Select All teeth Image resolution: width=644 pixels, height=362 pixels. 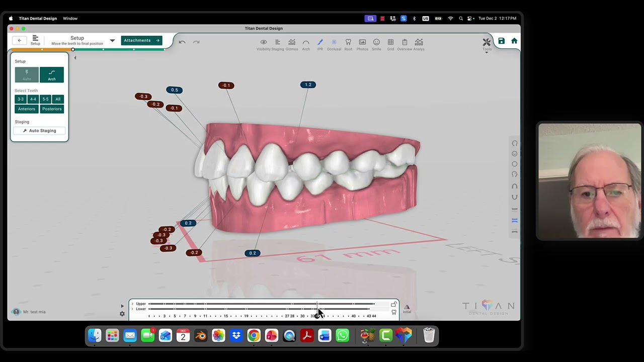click(58, 99)
